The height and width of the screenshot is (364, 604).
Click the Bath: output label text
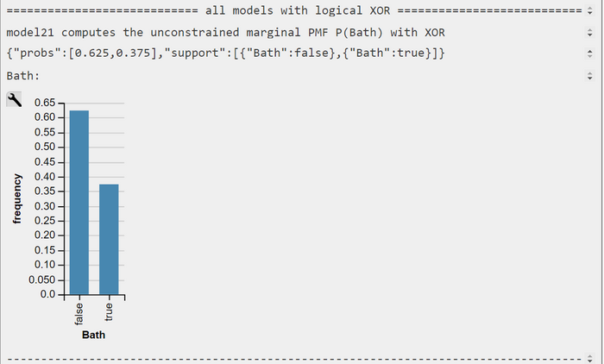coord(23,76)
